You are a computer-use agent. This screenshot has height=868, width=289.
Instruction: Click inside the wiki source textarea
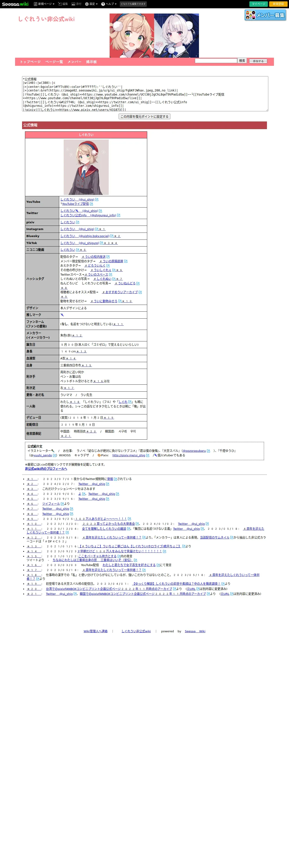(x=145, y=94)
